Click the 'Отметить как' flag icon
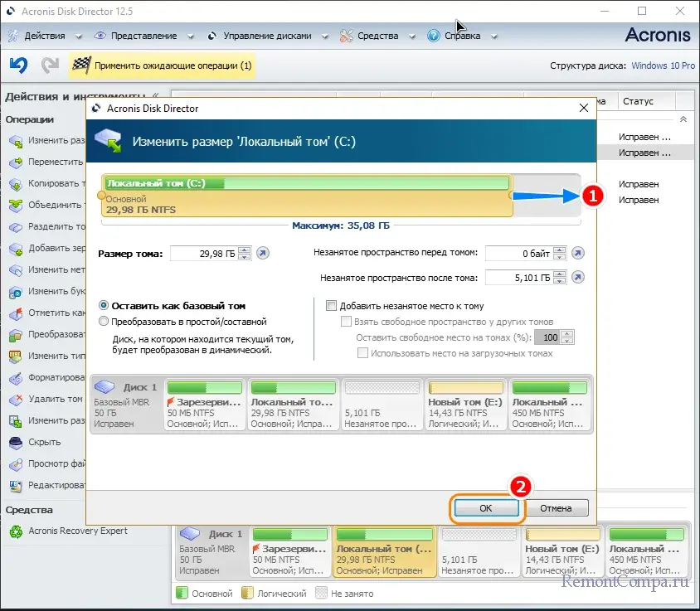The width and height of the screenshot is (700, 611). coord(16,313)
